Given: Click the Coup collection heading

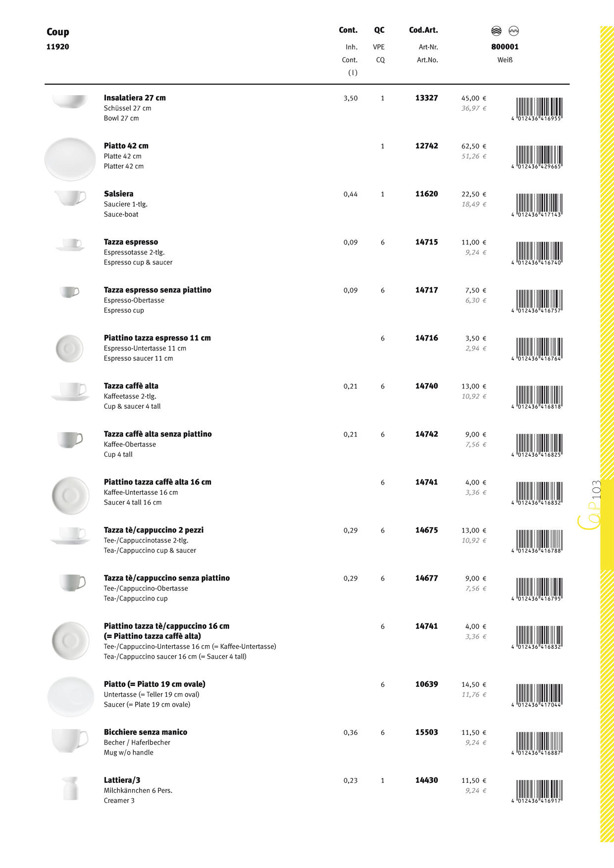Looking at the screenshot, I should point(58,32).
